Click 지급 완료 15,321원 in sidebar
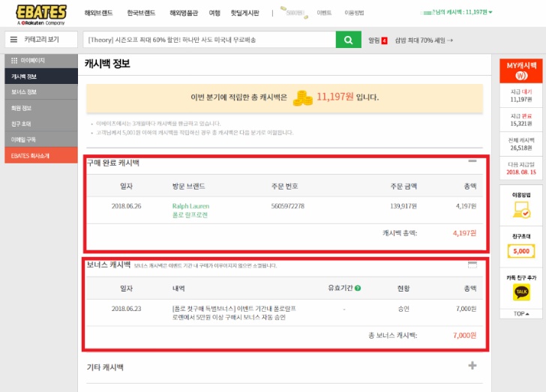 (x=521, y=120)
